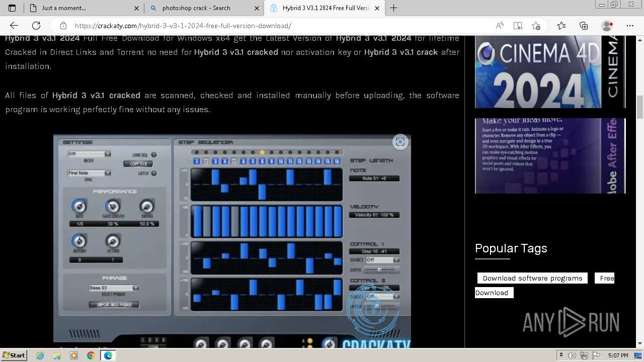
Task: Click the page vertical scrollbar thumb
Action: pyautogui.click(x=640, y=107)
